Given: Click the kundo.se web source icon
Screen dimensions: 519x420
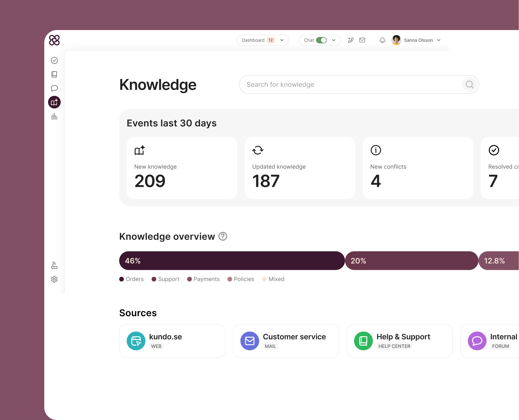Looking at the screenshot, I should click(x=136, y=341).
